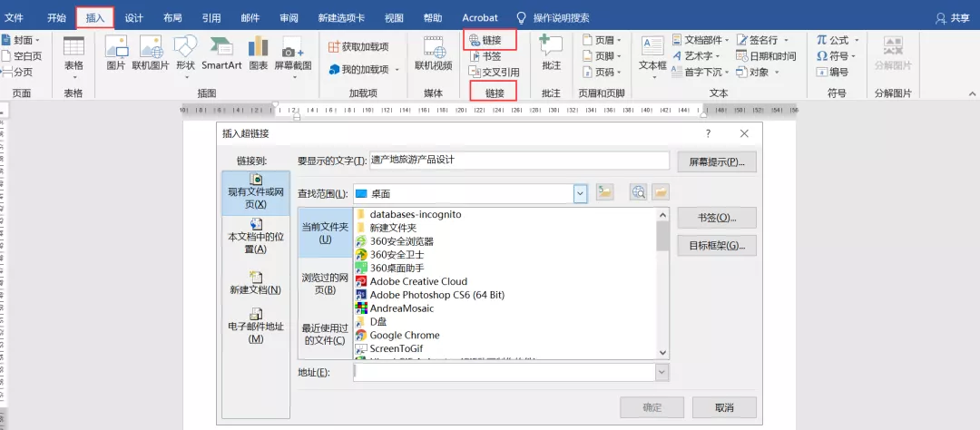
Task: Open the Symbol (符号) menu
Action: 837,56
